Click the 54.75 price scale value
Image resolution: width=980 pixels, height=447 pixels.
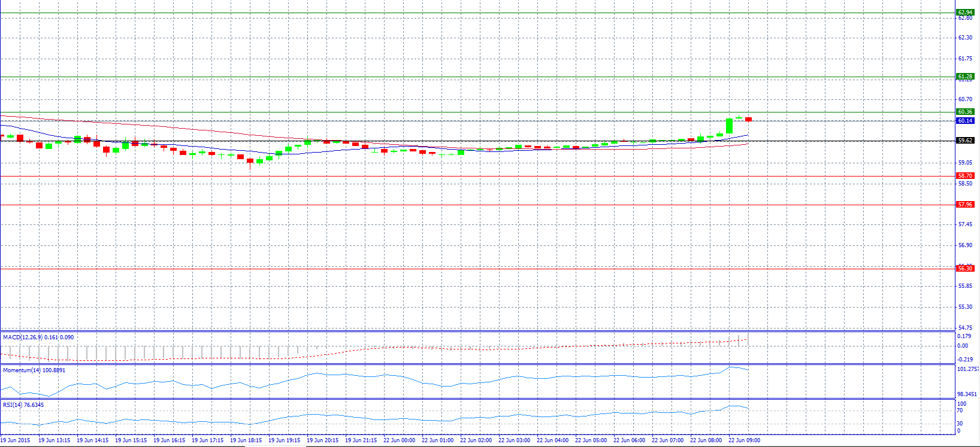(x=965, y=328)
